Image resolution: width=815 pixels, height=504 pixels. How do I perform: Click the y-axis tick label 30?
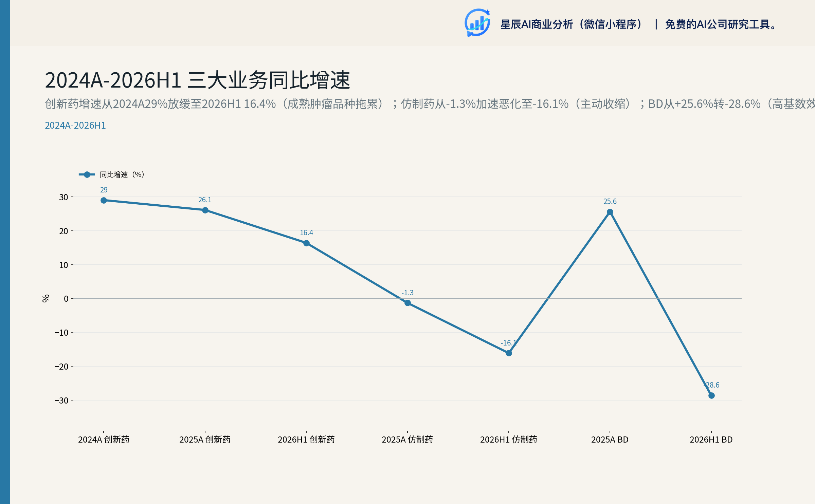coord(64,198)
